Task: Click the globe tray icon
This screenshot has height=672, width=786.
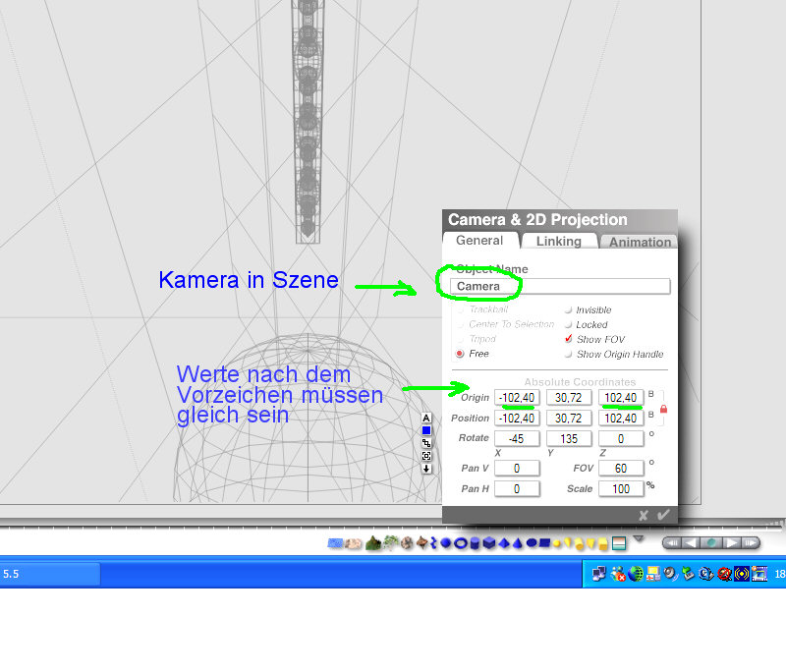Action: 636,574
